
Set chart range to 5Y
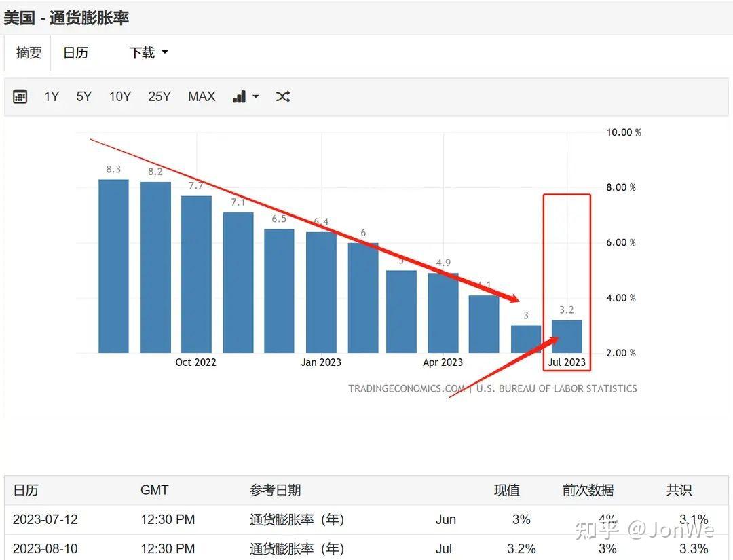click(83, 96)
